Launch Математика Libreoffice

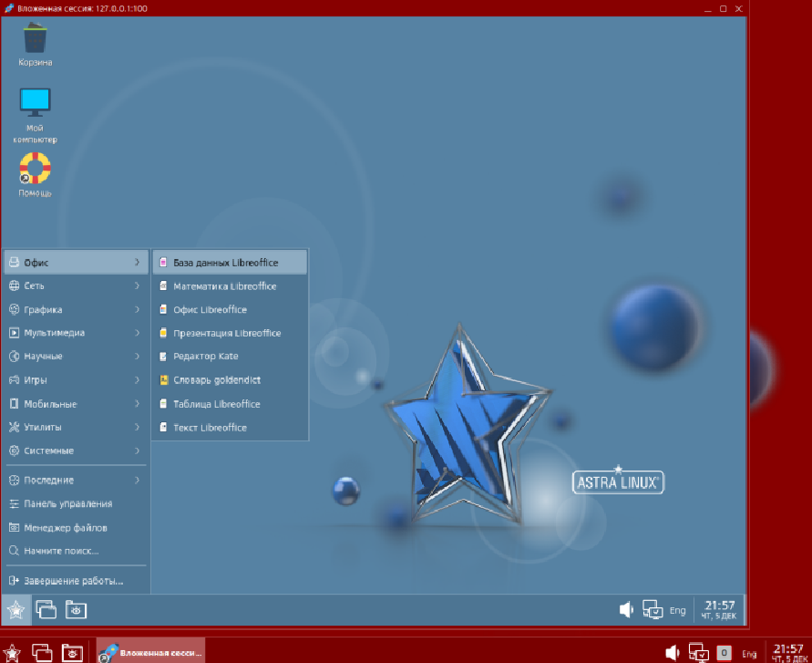pyautogui.click(x=230, y=286)
